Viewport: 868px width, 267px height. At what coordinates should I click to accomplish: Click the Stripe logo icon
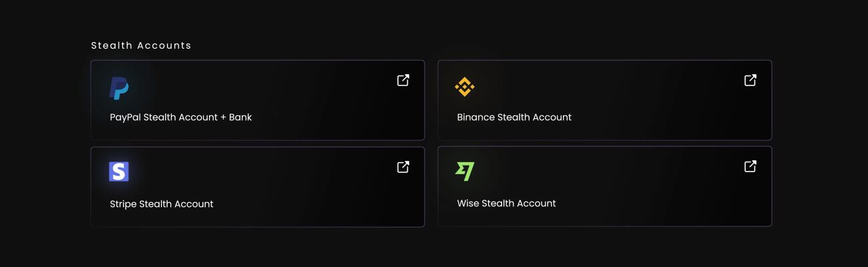[119, 172]
